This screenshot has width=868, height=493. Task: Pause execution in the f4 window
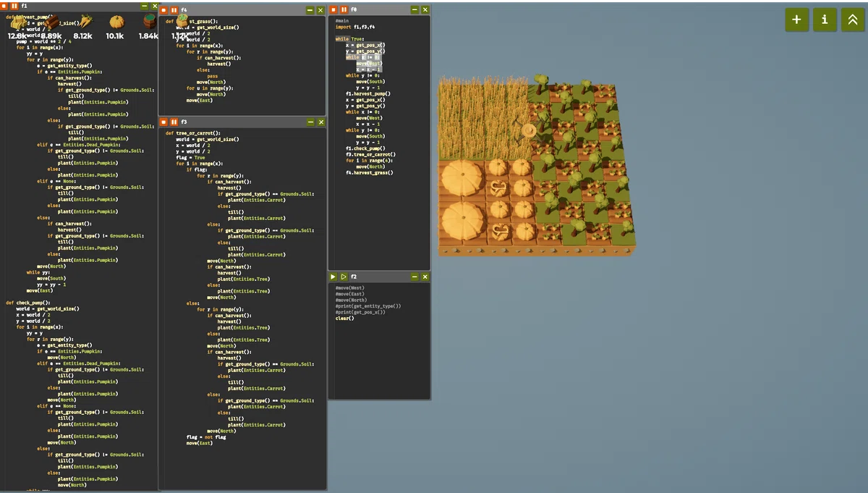coord(174,10)
